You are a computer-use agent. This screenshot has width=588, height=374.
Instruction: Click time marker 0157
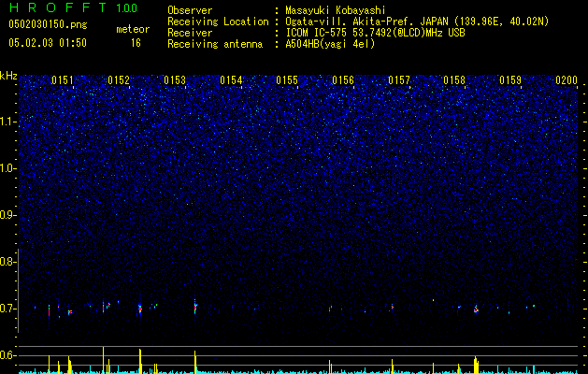pyautogui.click(x=399, y=80)
